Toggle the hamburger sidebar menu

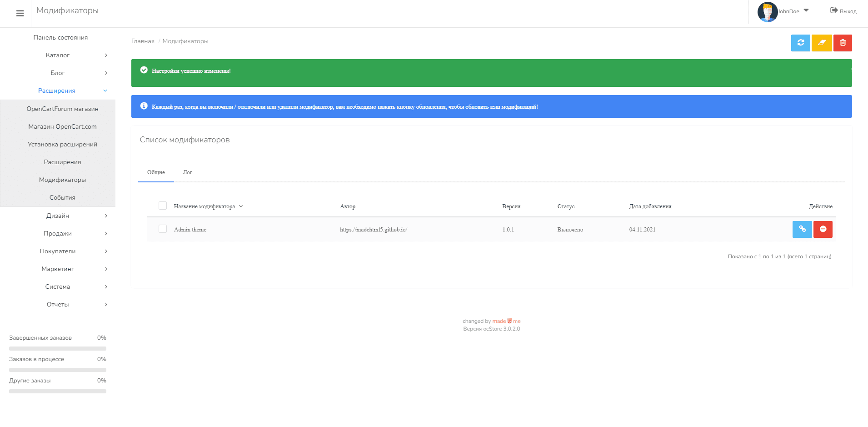pos(20,13)
